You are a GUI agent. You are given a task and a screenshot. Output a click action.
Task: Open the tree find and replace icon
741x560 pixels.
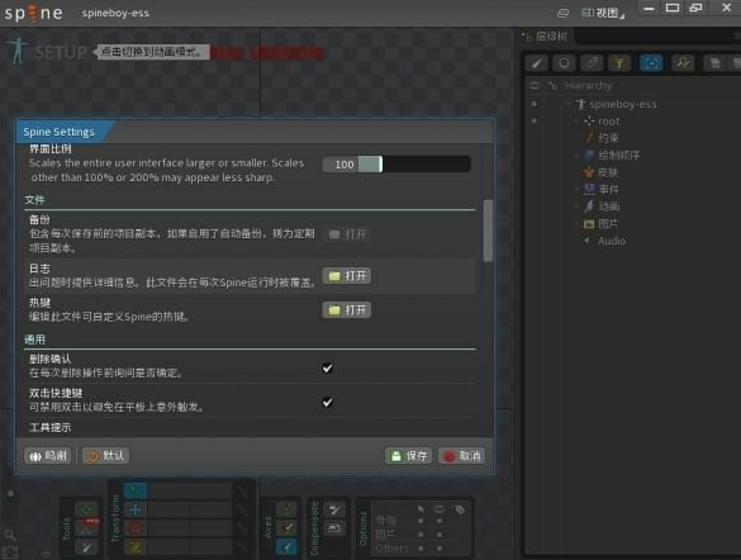[683, 63]
